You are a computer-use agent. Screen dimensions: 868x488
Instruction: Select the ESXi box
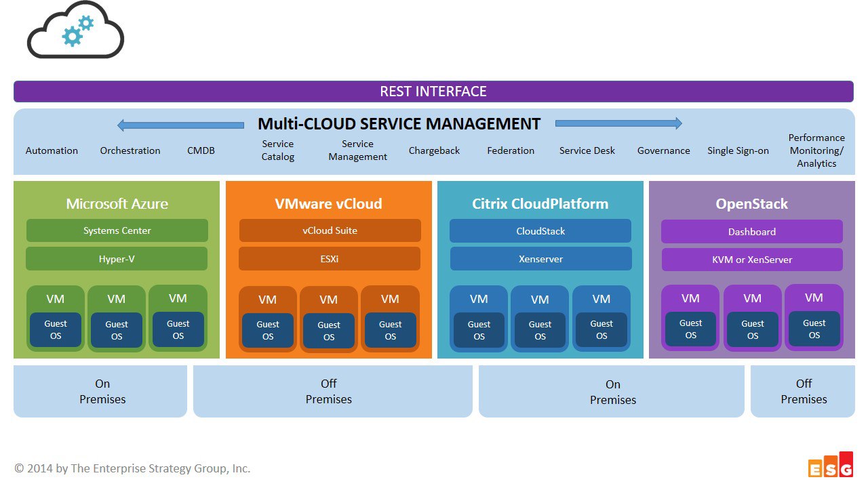[330, 258]
